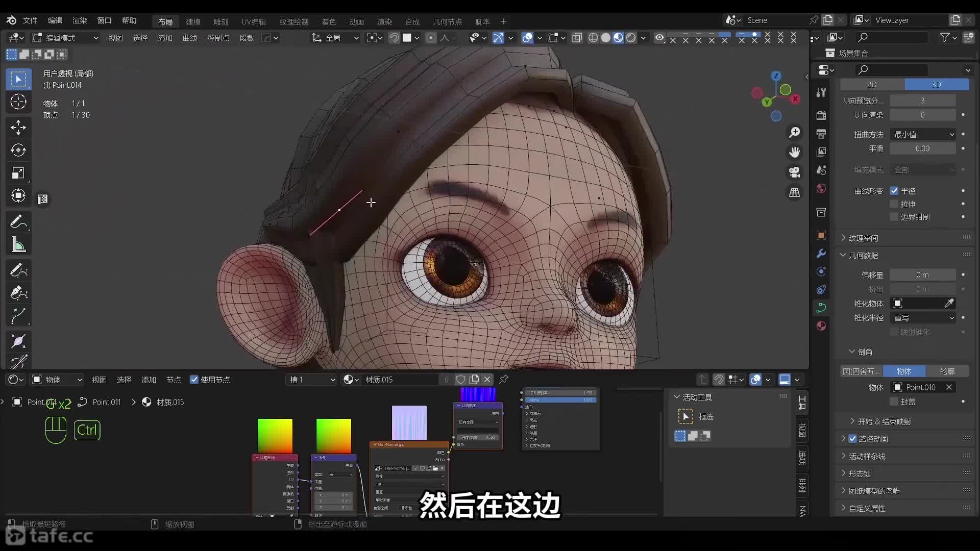This screenshot has height=551, width=980.
Task: Open the Render properties tab icon
Action: (821, 115)
